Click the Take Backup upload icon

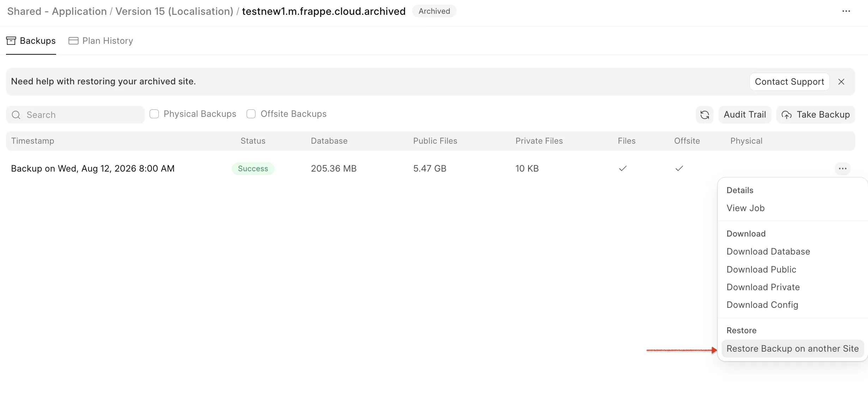point(786,115)
